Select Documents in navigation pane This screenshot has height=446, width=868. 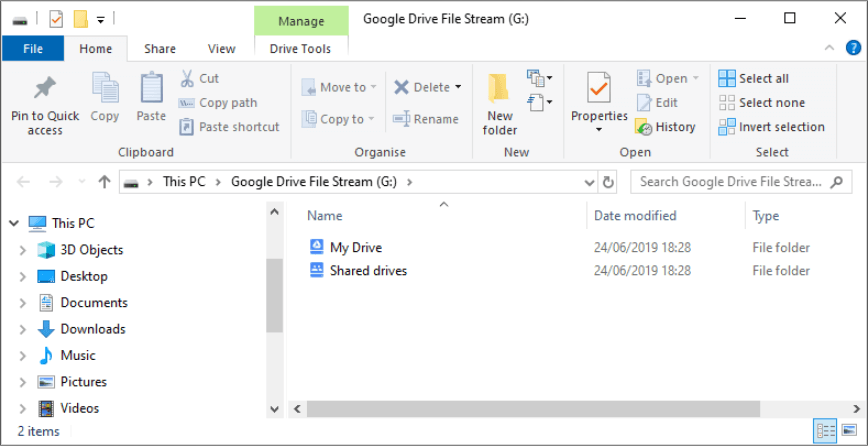[82, 303]
